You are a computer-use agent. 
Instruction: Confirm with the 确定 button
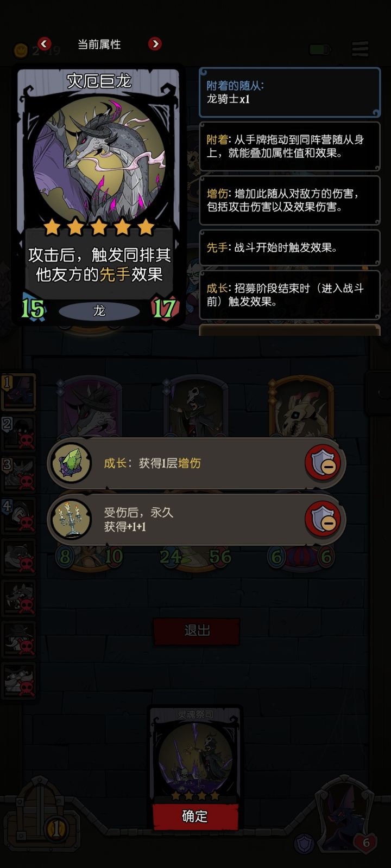pos(195,816)
